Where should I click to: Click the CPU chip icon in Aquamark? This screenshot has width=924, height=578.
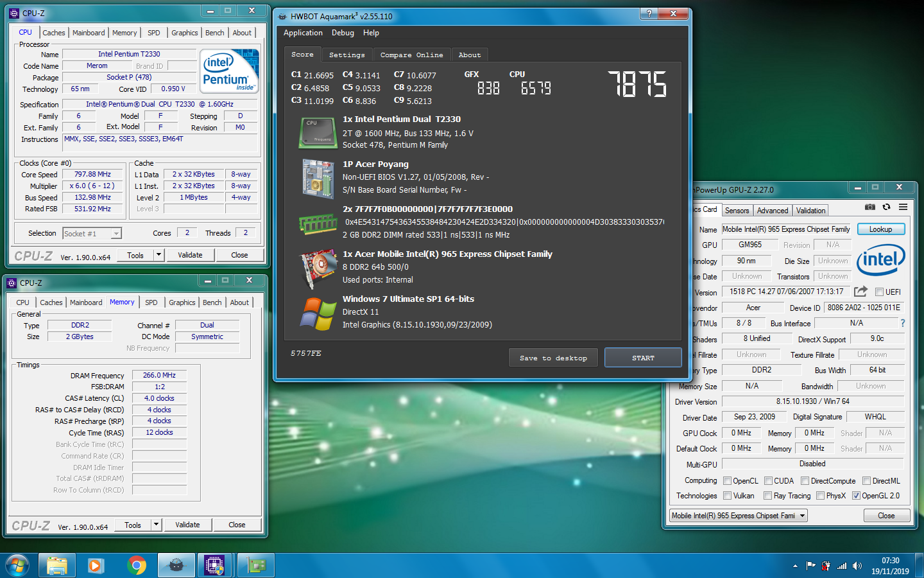point(318,133)
